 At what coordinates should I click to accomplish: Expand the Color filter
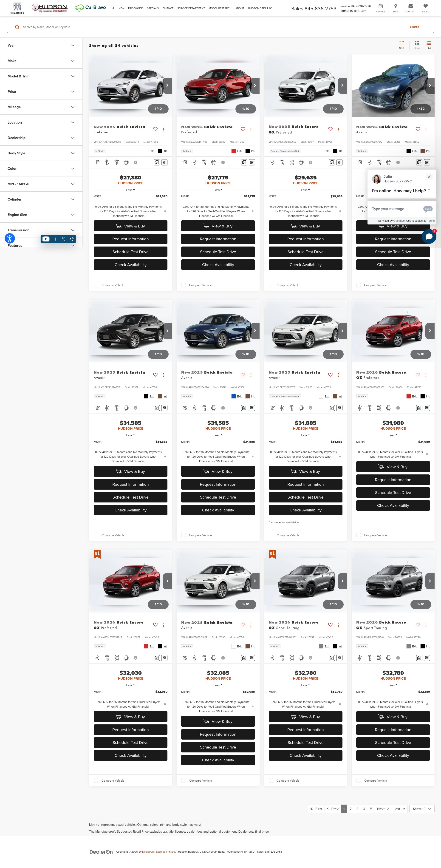pos(41,168)
